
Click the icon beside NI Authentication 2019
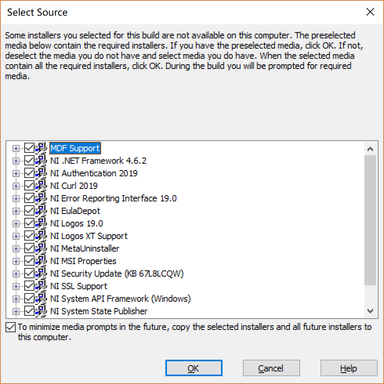tap(41, 173)
